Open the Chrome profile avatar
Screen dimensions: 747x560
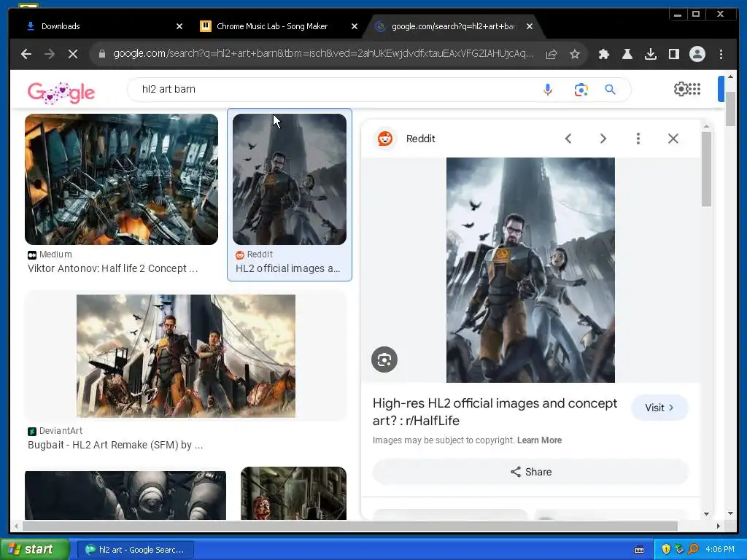[697, 54]
